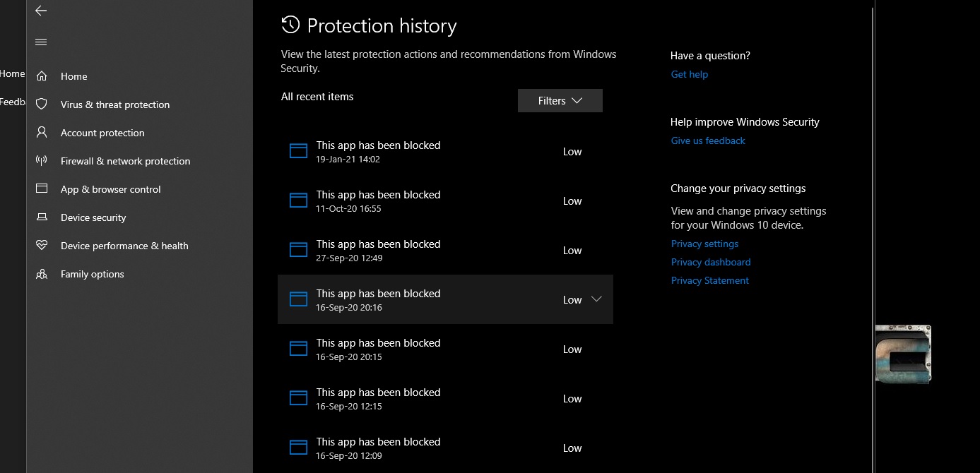
Task: Expand the 16-Sep-20 20:16 entry chevron
Action: [x=596, y=299]
